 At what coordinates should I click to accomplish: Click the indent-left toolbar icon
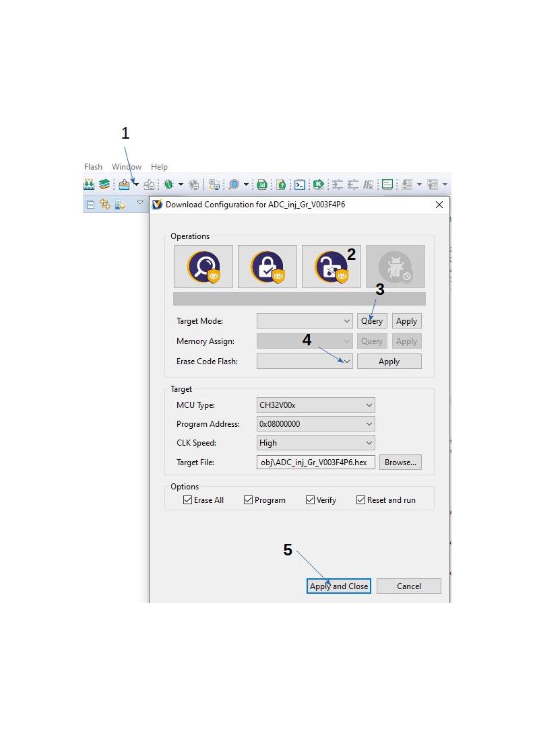tap(352, 184)
